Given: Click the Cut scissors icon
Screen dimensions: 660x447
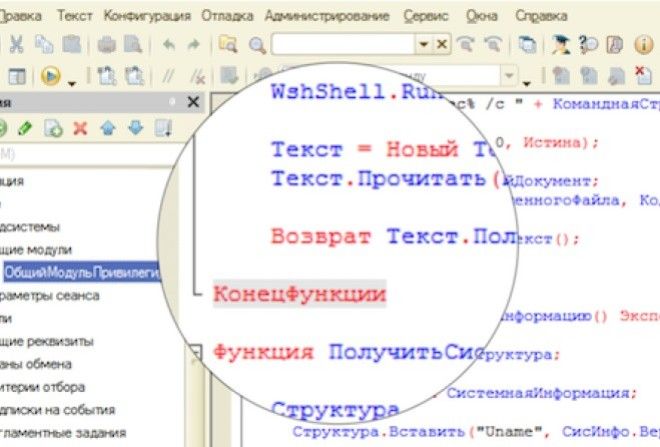Looking at the screenshot, I should click(17, 44).
